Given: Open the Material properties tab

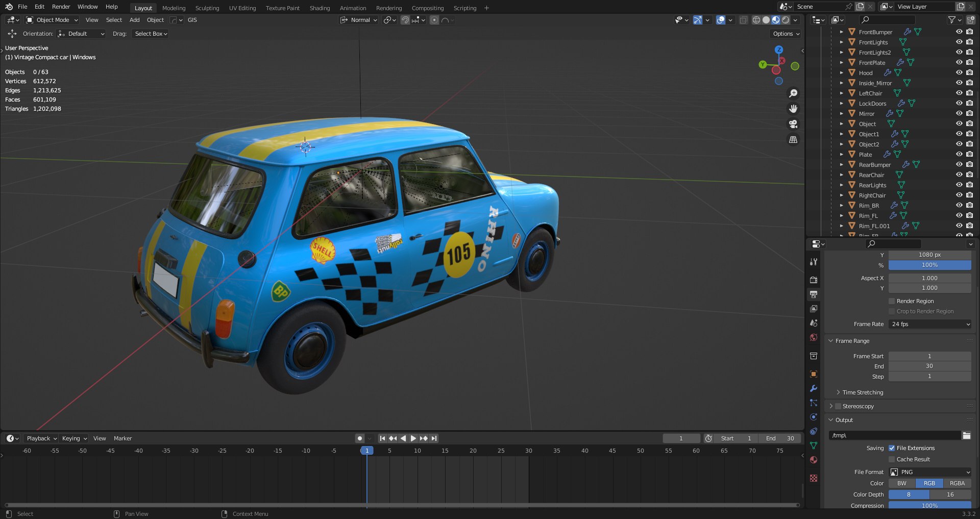Looking at the screenshot, I should tap(814, 460).
